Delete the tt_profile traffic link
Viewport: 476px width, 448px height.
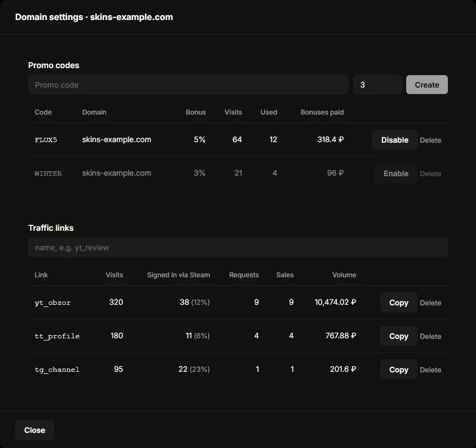coord(431,336)
